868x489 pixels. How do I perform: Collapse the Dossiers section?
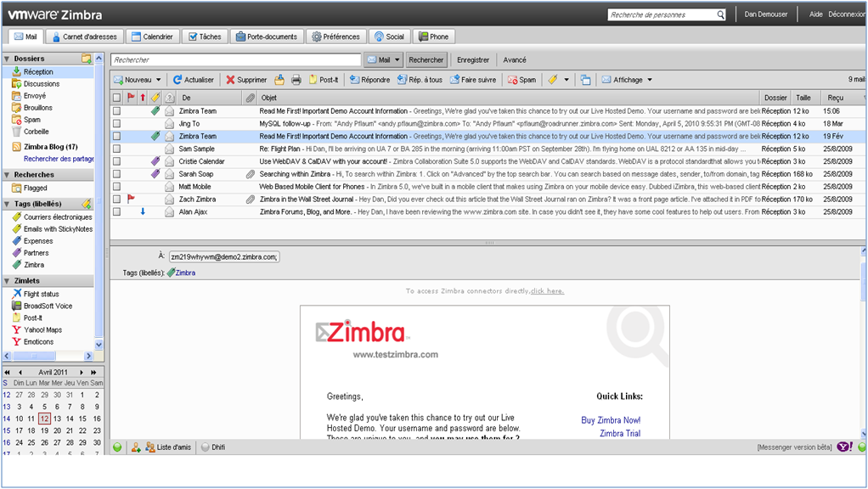tap(7, 58)
